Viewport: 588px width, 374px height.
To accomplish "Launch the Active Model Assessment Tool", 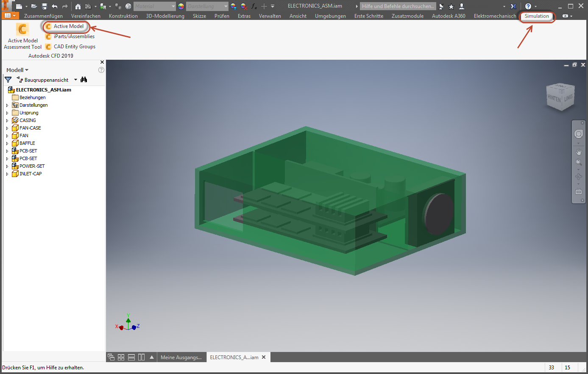I will coord(23,36).
